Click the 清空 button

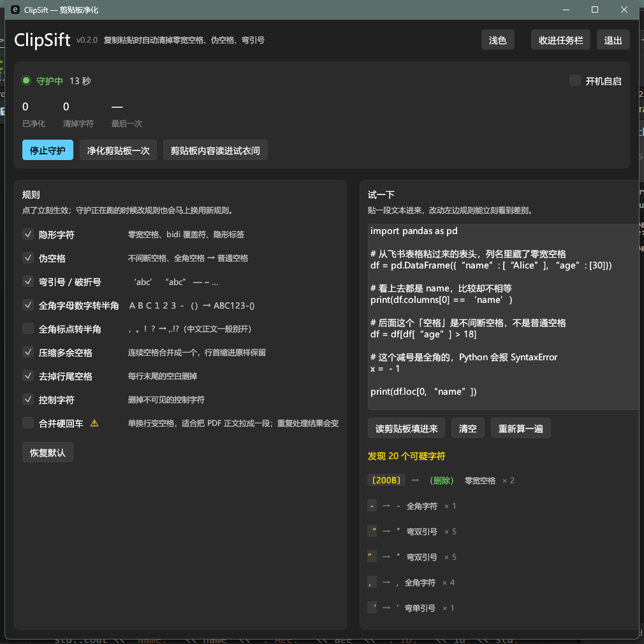(468, 428)
